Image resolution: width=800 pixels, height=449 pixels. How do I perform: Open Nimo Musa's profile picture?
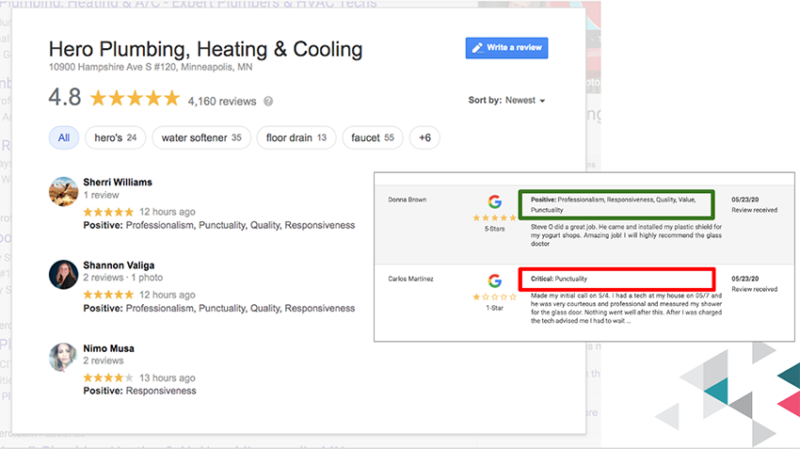click(x=63, y=357)
